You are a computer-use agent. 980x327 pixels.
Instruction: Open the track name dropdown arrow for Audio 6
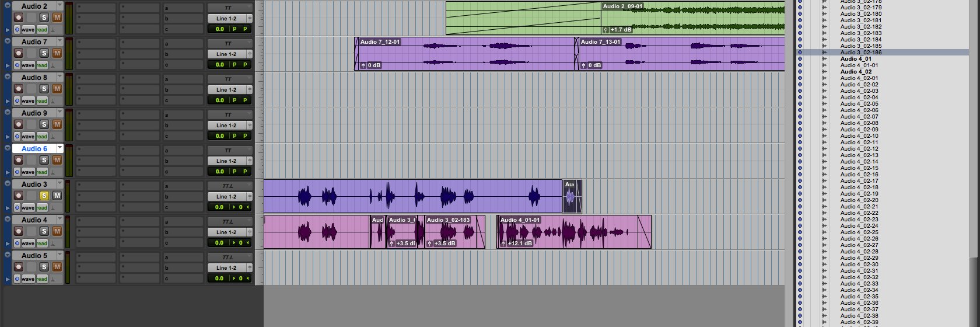[60, 149]
